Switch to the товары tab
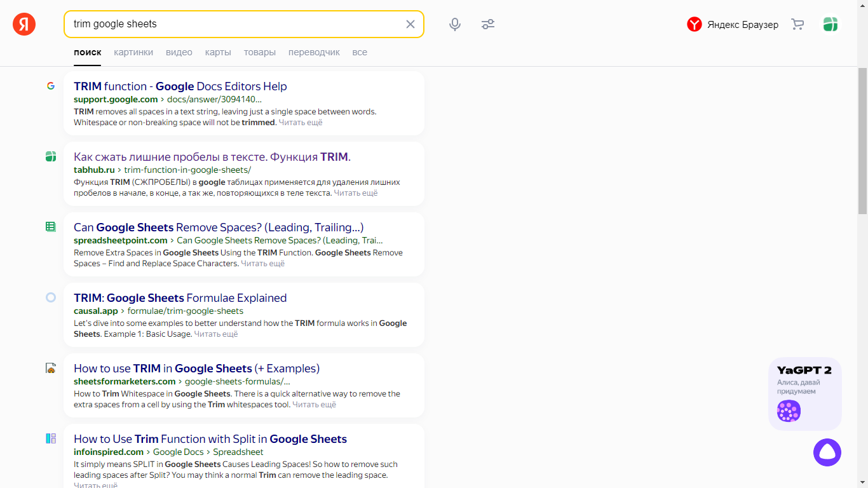Viewport: 868px width, 488px height. point(260,52)
